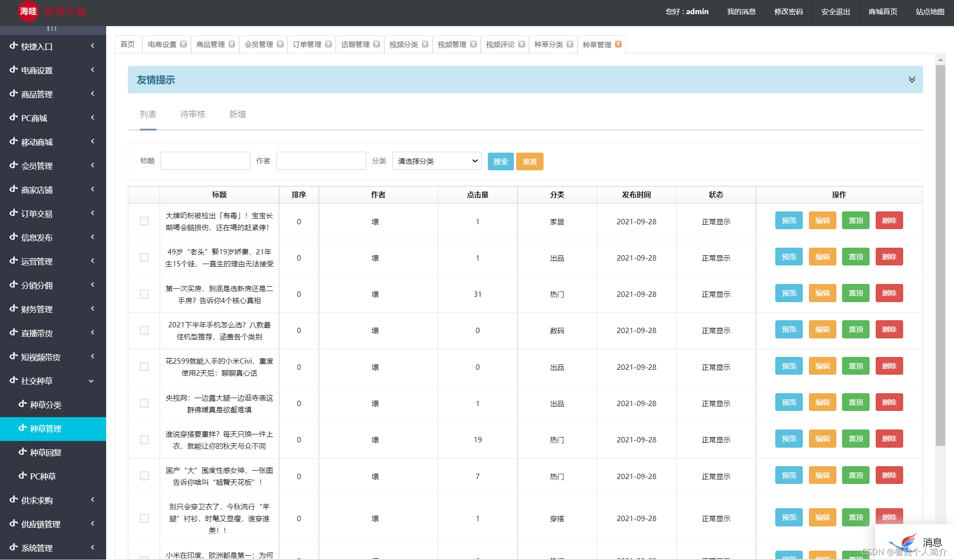The image size is (954, 560).
Task: Click the 种草回复 submenu hand icon
Action: [x=23, y=452]
